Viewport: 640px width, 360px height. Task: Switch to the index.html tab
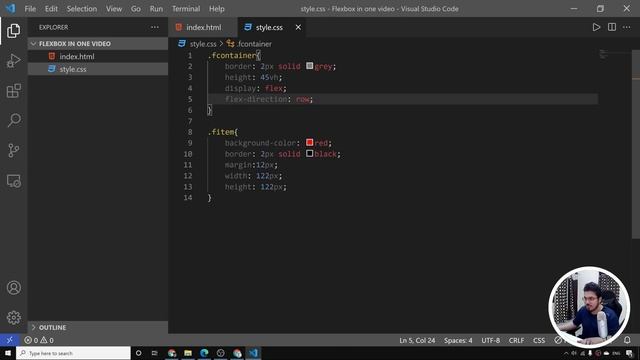(x=203, y=27)
